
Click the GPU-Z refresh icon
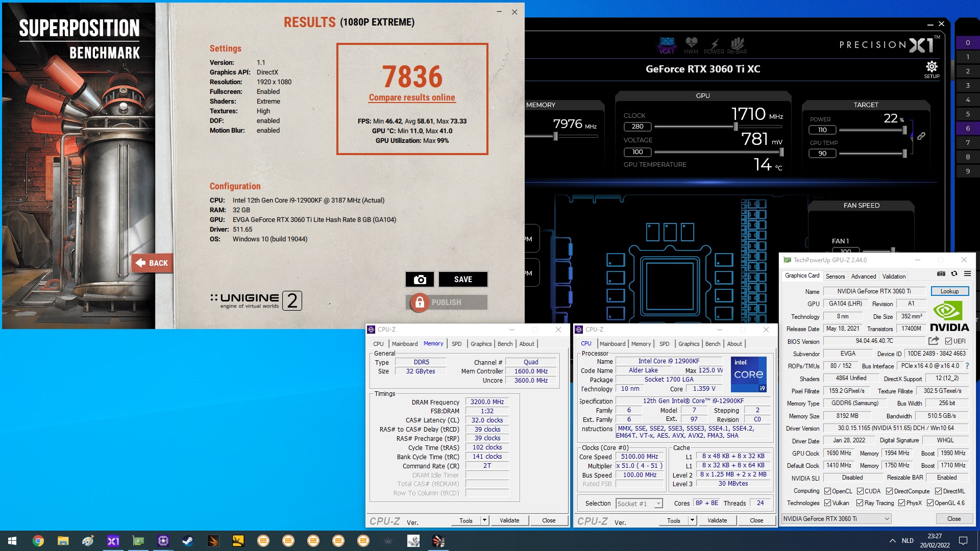[954, 274]
